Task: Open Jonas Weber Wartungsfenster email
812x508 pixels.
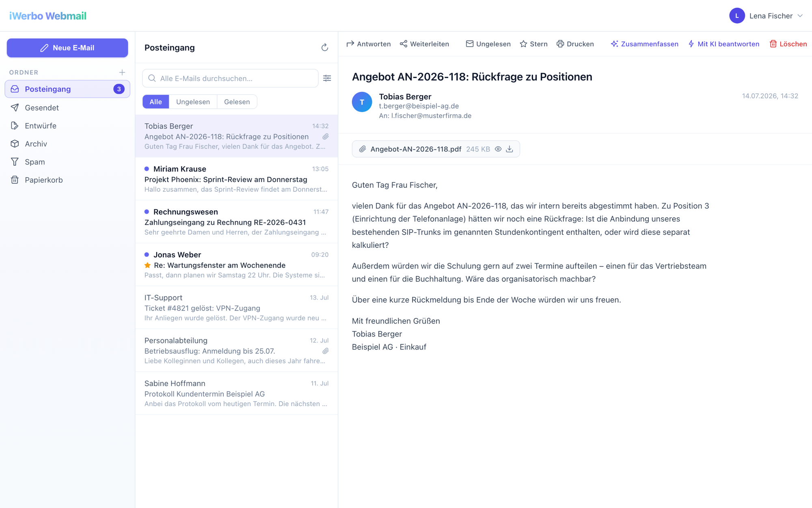Action: (236, 265)
